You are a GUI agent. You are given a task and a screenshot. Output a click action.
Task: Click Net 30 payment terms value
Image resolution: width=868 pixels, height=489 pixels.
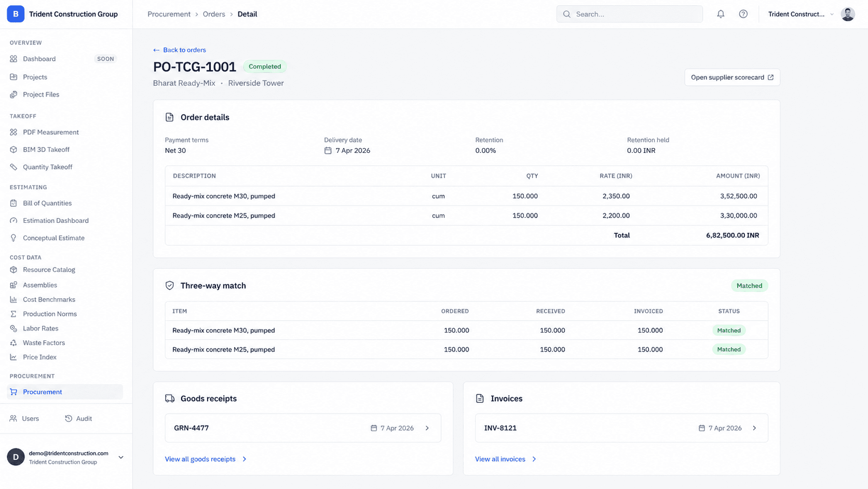(175, 151)
